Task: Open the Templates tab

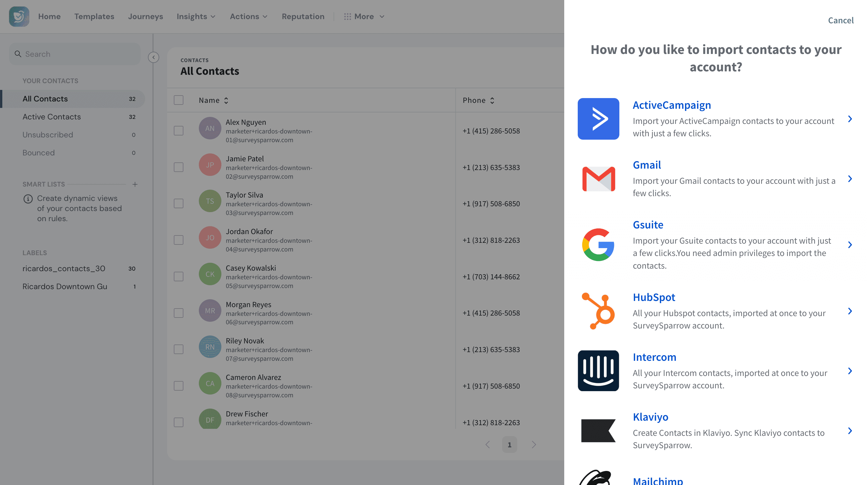Action: pos(94,16)
